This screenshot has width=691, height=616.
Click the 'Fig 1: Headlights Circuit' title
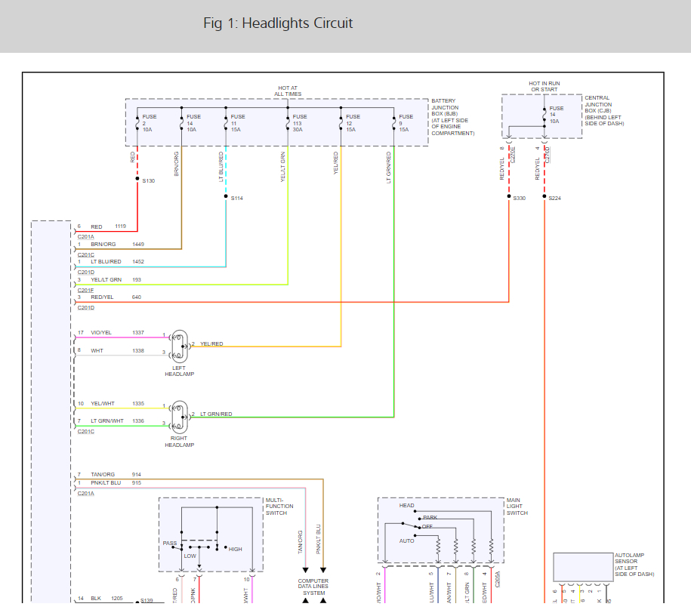coord(278,23)
